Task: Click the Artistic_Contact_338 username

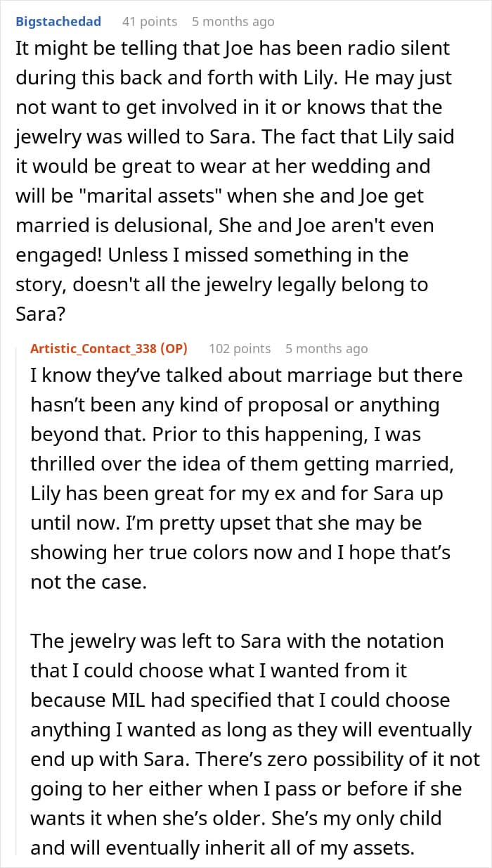Action: click(x=93, y=348)
